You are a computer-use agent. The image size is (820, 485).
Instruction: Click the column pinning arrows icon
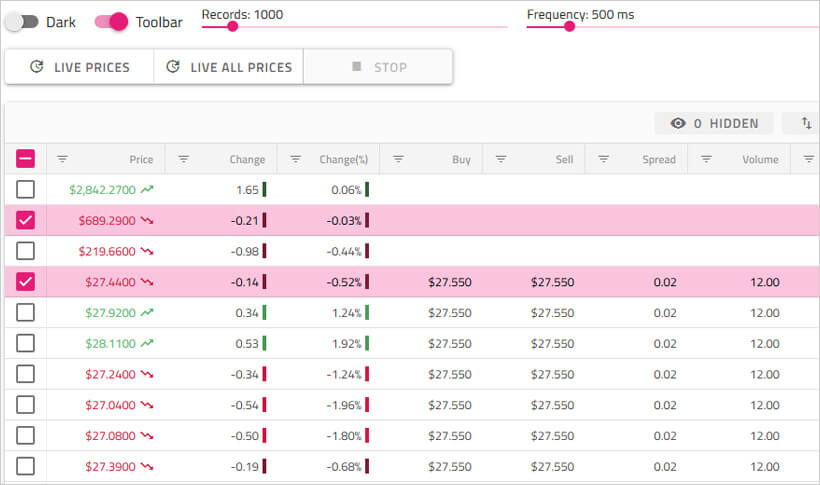click(x=806, y=123)
